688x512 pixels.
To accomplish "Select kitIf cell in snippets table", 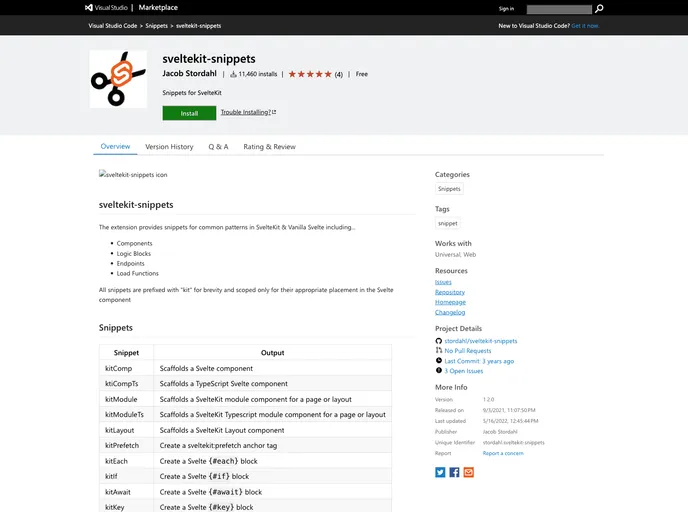I will click(x=126, y=476).
